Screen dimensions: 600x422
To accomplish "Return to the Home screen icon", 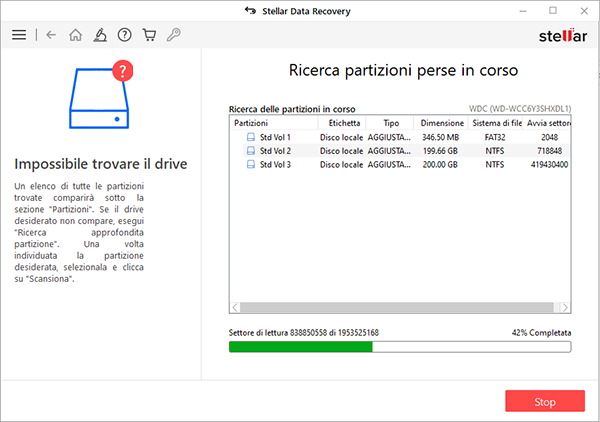I will point(75,35).
